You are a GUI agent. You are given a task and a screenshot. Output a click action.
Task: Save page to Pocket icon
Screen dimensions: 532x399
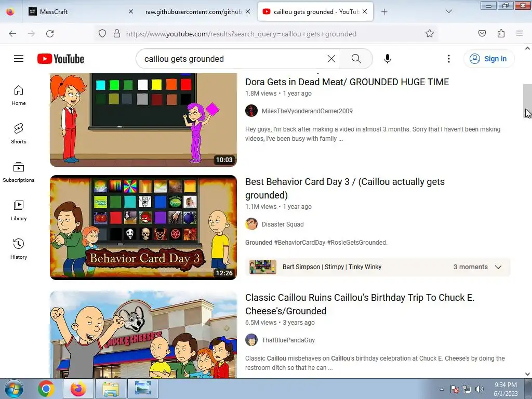point(482,34)
